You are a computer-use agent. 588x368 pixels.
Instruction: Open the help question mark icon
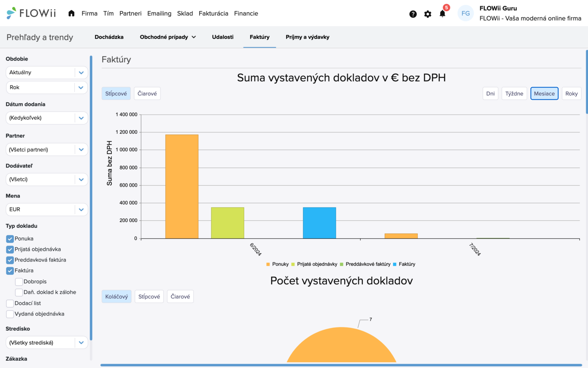[413, 13]
